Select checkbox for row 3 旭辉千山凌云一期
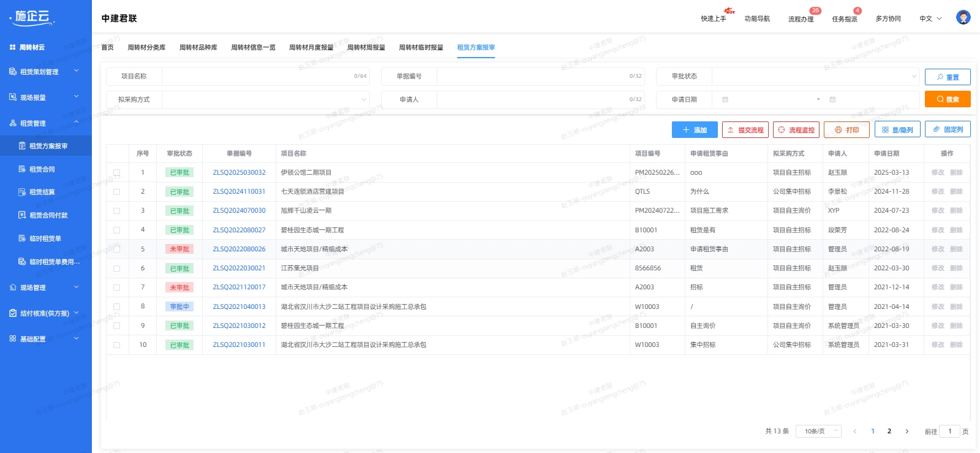980x453 pixels. pos(116,211)
